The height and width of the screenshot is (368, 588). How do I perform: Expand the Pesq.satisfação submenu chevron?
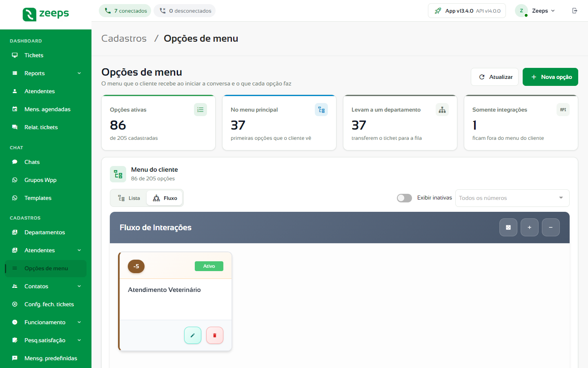point(79,340)
